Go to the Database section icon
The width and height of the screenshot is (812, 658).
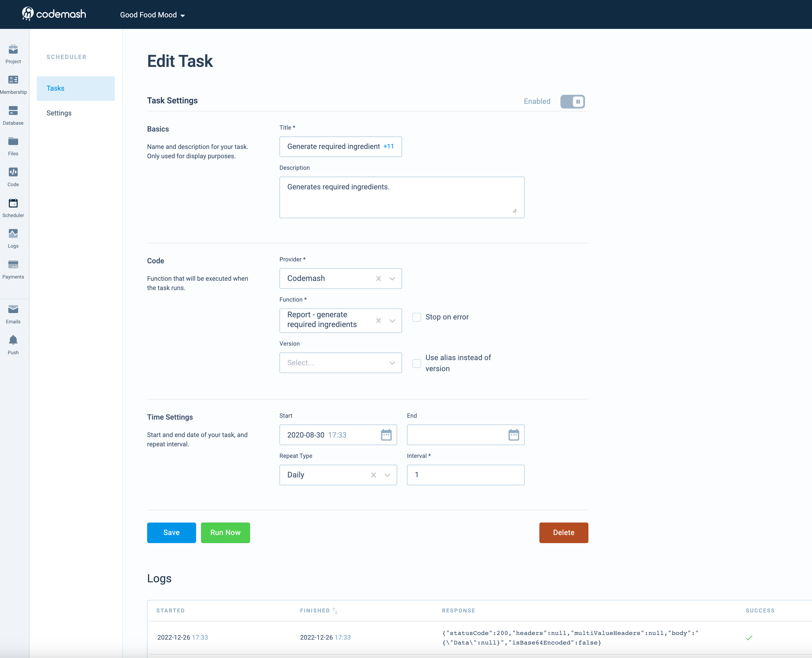[x=13, y=111]
